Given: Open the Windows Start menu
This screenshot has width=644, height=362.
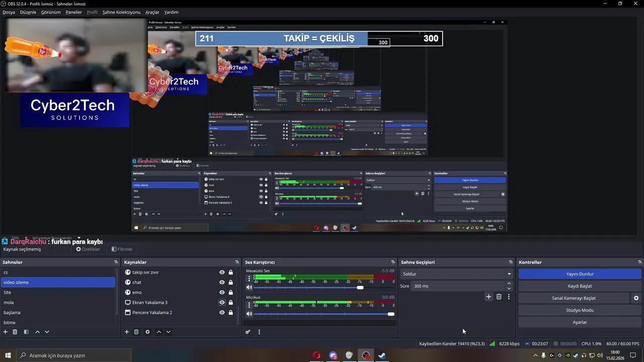Looking at the screenshot, I should tap(8, 355).
